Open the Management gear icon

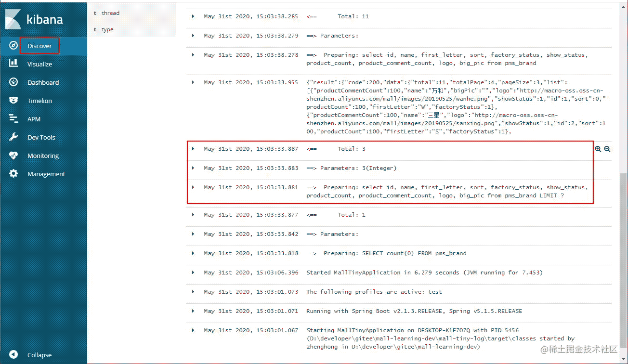tap(13, 174)
